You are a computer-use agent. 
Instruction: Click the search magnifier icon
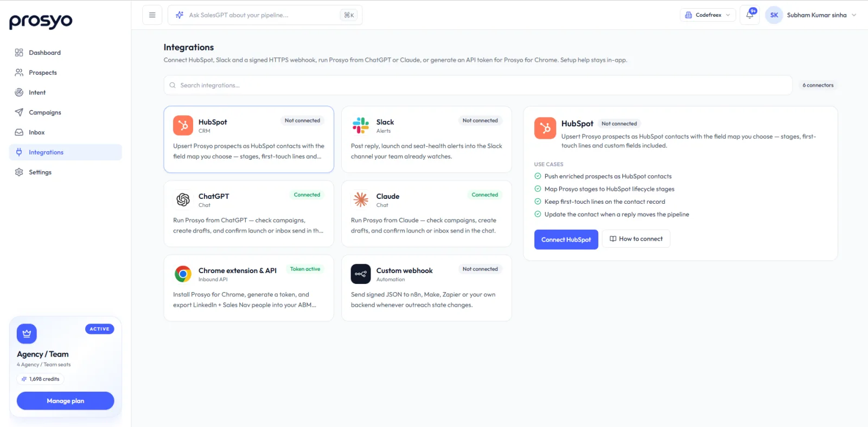click(173, 85)
